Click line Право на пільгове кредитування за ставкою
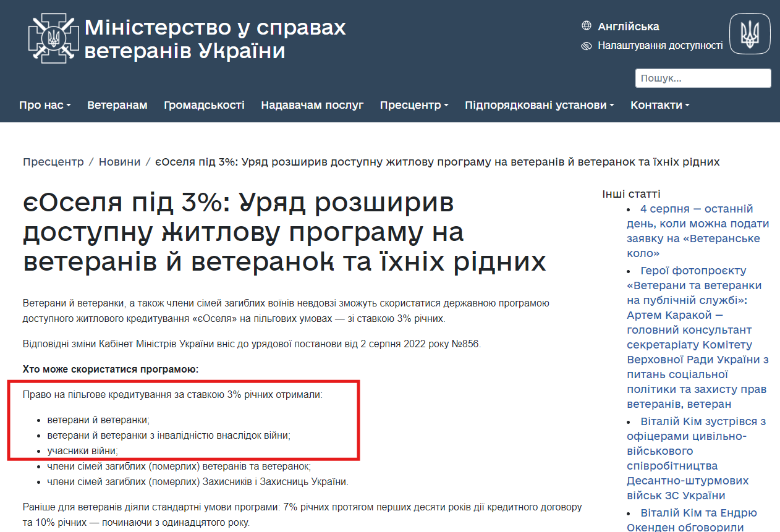This screenshot has width=780, height=532. pos(172,394)
